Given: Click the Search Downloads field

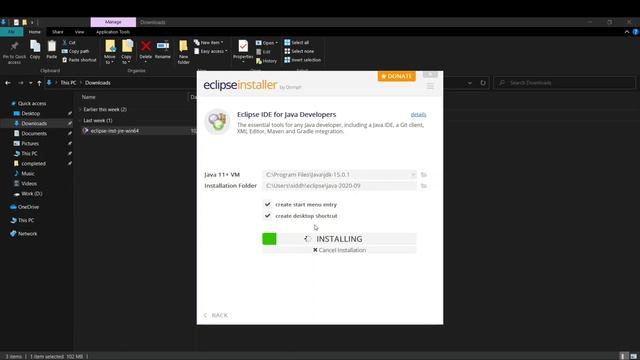Looking at the screenshot, I should [x=564, y=83].
